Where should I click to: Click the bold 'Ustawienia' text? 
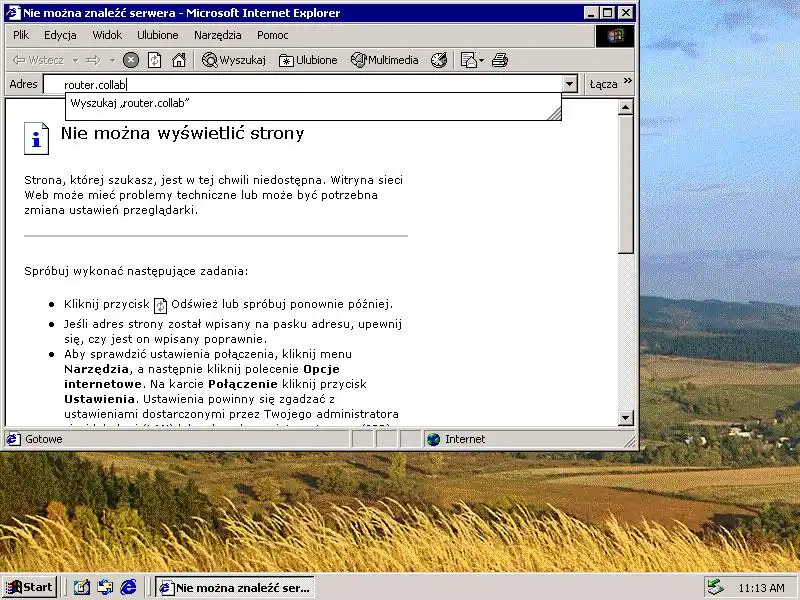click(99, 399)
